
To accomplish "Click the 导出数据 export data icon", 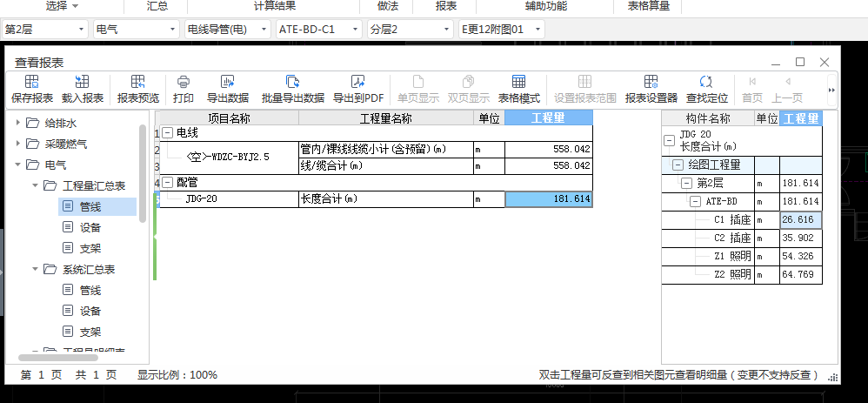I will 228,82.
